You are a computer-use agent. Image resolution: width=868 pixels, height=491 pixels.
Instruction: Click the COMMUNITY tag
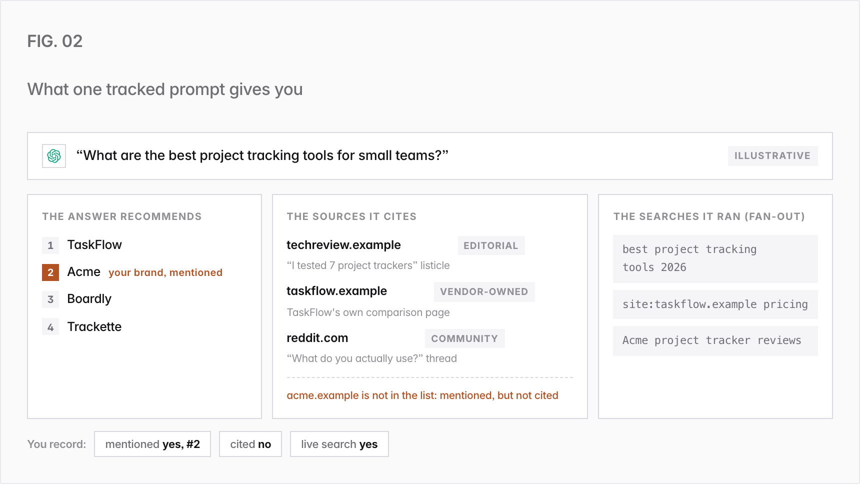[464, 338]
